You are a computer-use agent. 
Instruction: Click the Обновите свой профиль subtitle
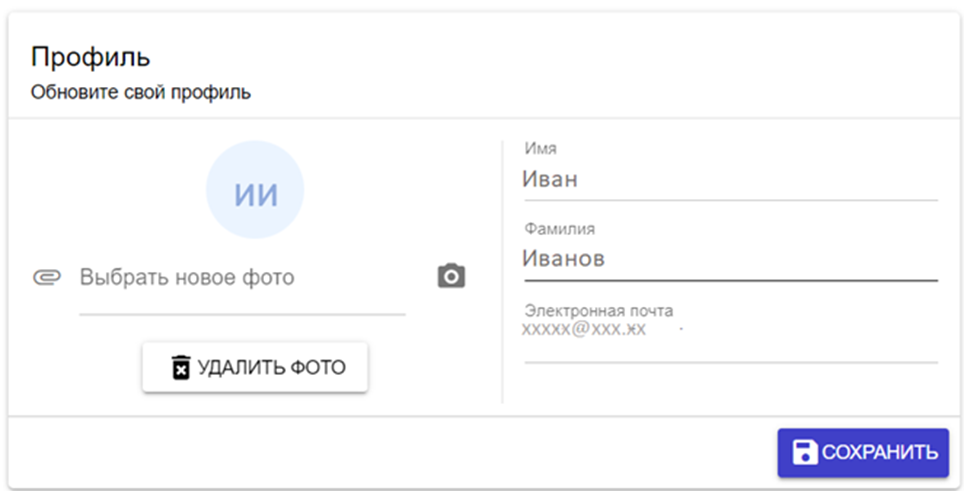pos(140,93)
